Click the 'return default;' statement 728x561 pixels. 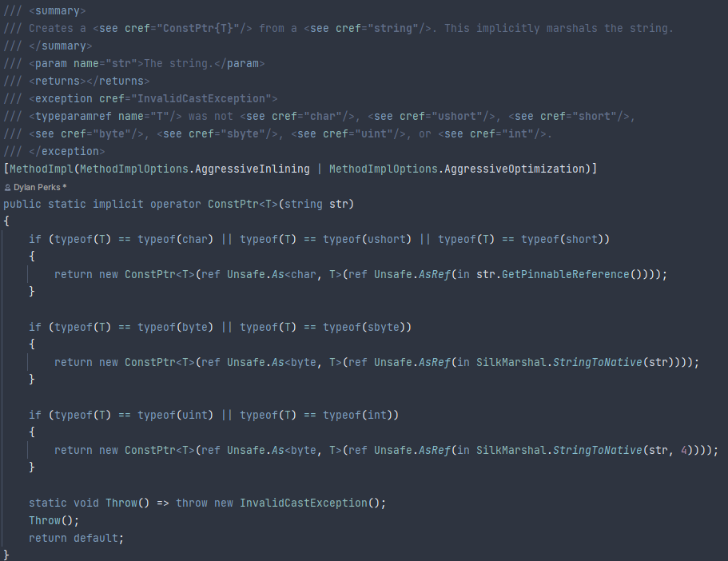(x=76, y=539)
